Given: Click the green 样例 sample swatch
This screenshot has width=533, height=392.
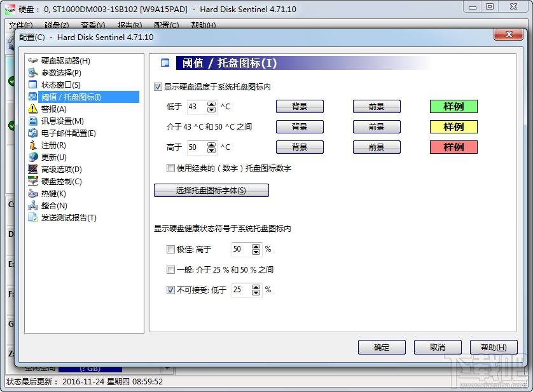Looking at the screenshot, I should 453,107.
